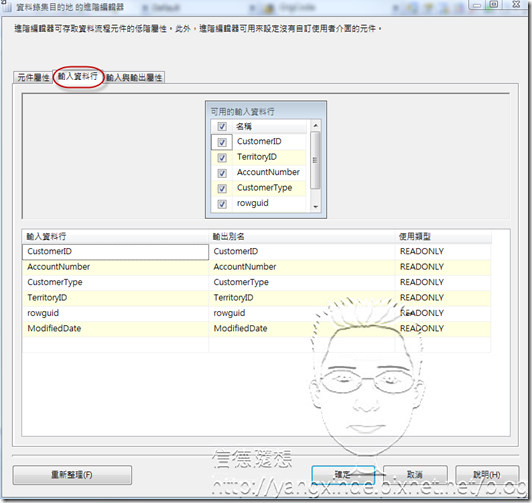
Task: Click the 名稱 header in available columns list
Action: (269, 127)
